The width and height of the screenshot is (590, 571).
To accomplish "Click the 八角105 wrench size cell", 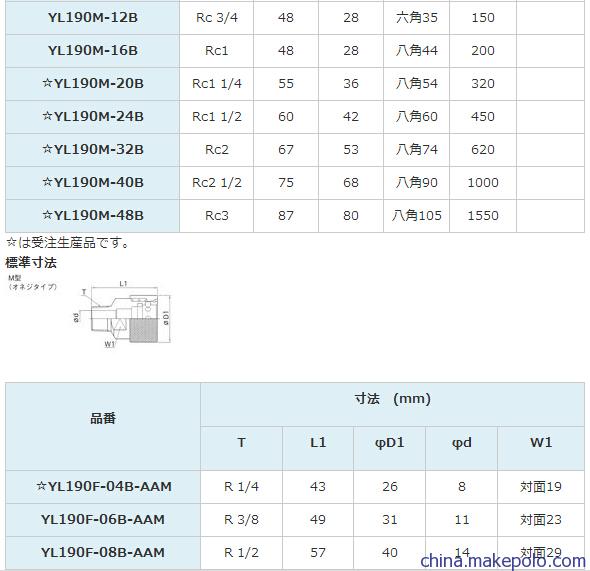I will 417,216.
